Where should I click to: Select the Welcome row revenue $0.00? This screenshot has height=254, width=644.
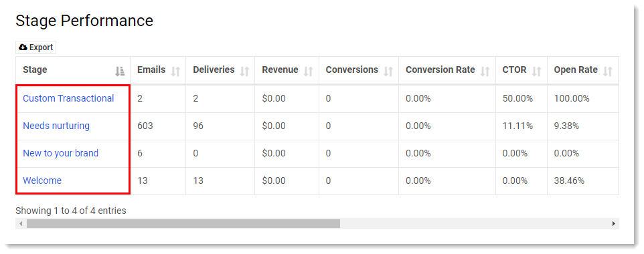pos(287,180)
